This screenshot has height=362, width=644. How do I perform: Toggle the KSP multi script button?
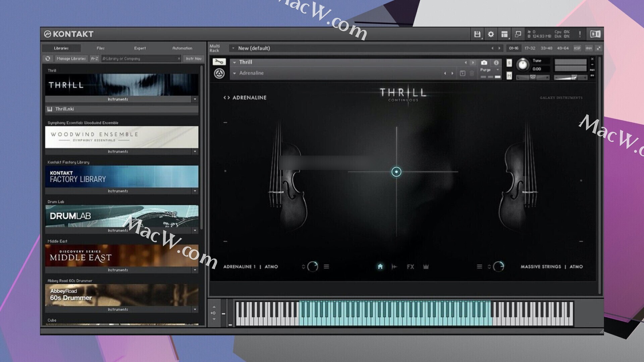tap(577, 48)
